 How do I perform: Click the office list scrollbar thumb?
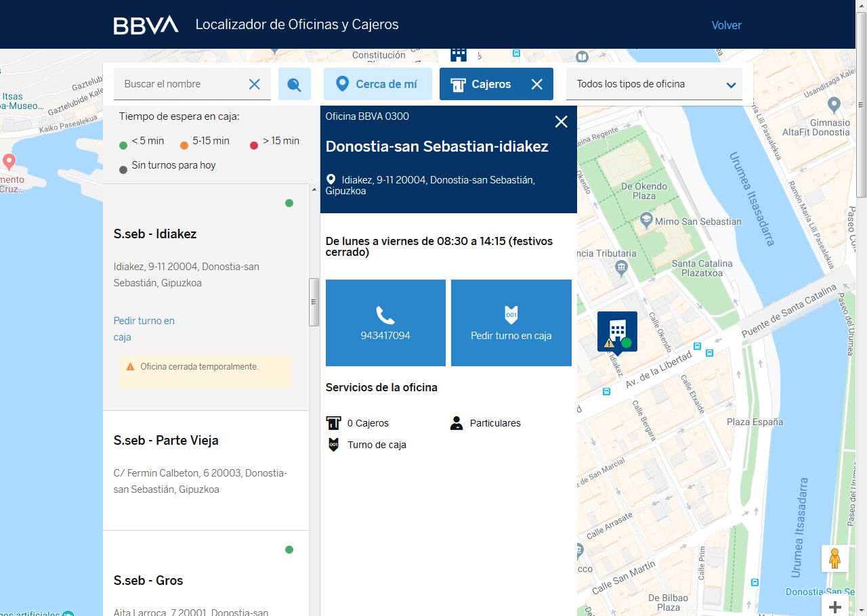pos(314,303)
